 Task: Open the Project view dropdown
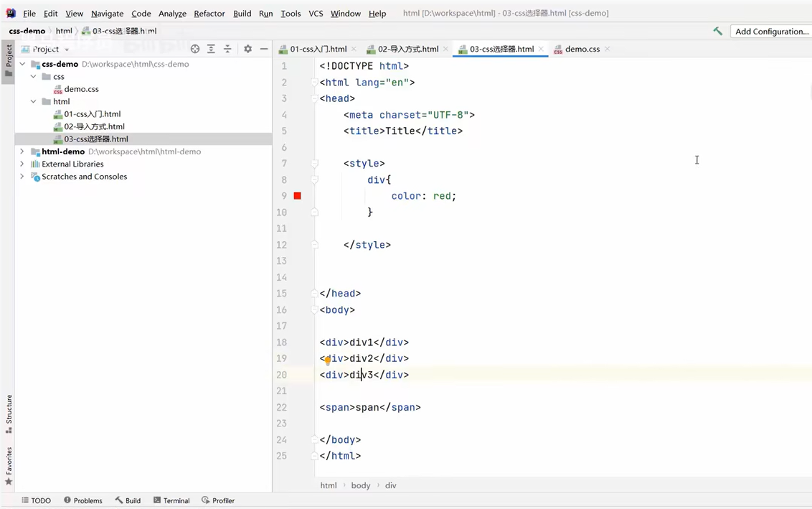pyautogui.click(x=46, y=50)
